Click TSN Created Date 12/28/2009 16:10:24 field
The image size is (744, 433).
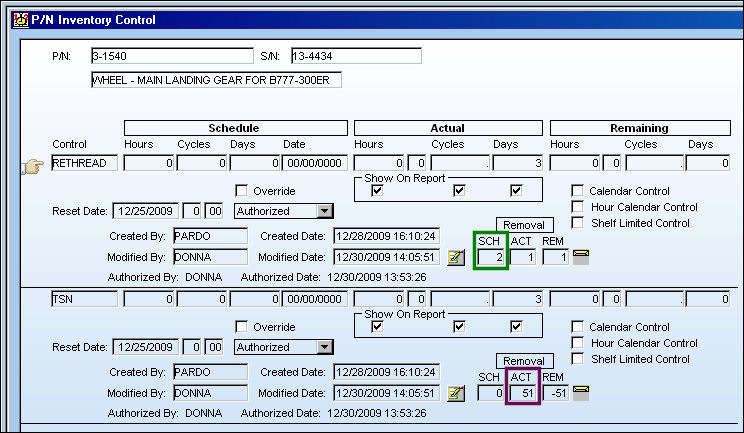[x=387, y=372]
